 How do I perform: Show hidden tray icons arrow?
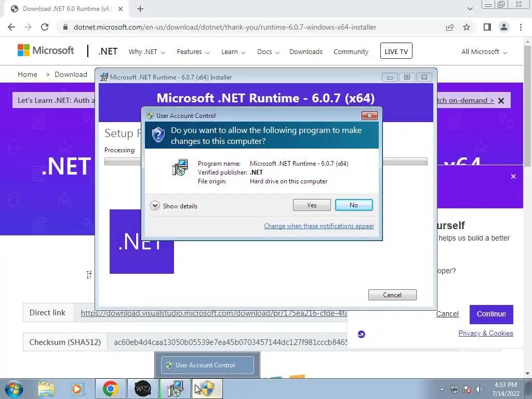pos(442,389)
